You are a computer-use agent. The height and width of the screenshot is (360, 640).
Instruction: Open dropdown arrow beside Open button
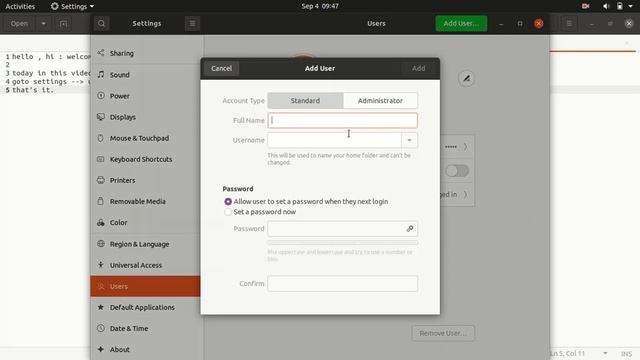click(x=43, y=24)
